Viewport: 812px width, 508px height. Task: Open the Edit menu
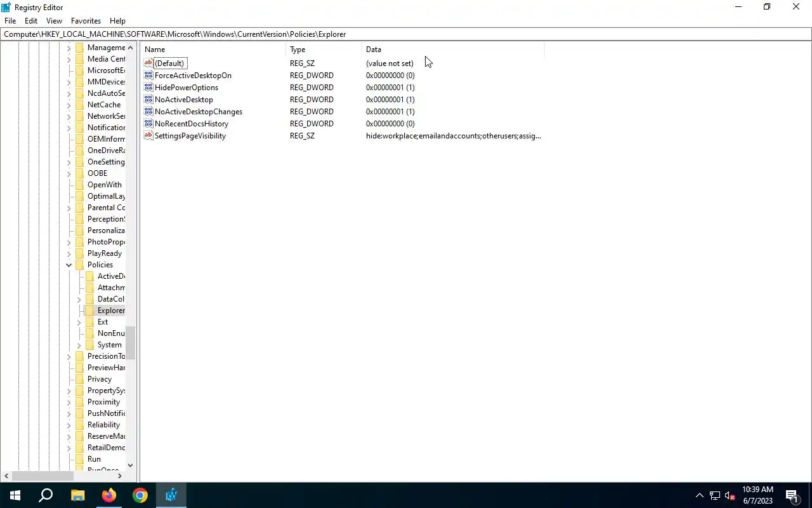tap(30, 21)
